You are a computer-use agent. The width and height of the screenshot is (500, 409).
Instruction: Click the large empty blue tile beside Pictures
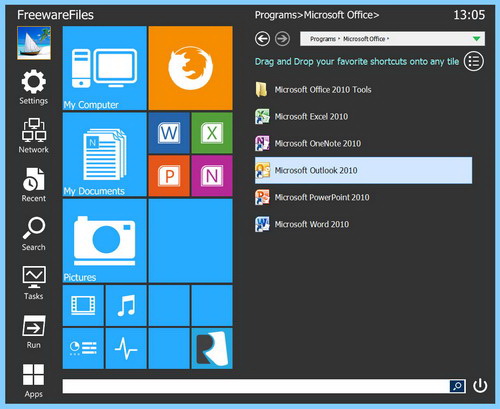pyautogui.click(x=191, y=241)
